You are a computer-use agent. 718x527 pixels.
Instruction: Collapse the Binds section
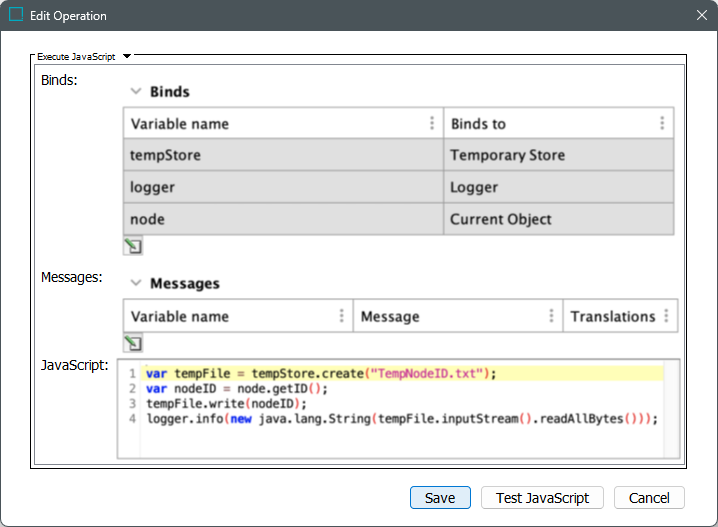point(136,91)
